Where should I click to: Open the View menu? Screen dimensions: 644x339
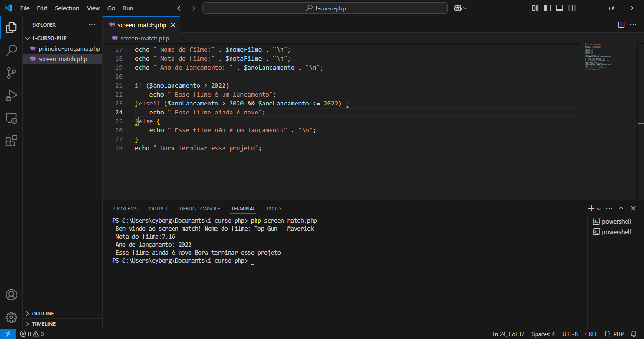pyautogui.click(x=93, y=8)
